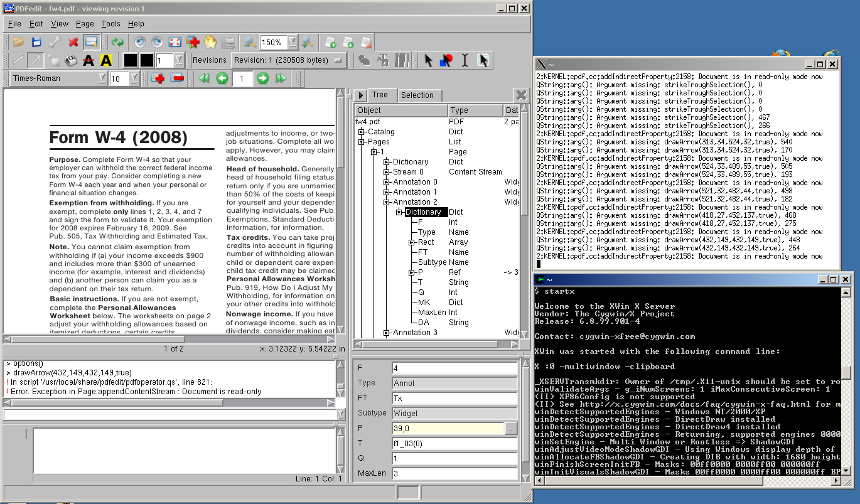Select the yellow highlight text tool
860x504 pixels.
[105, 60]
